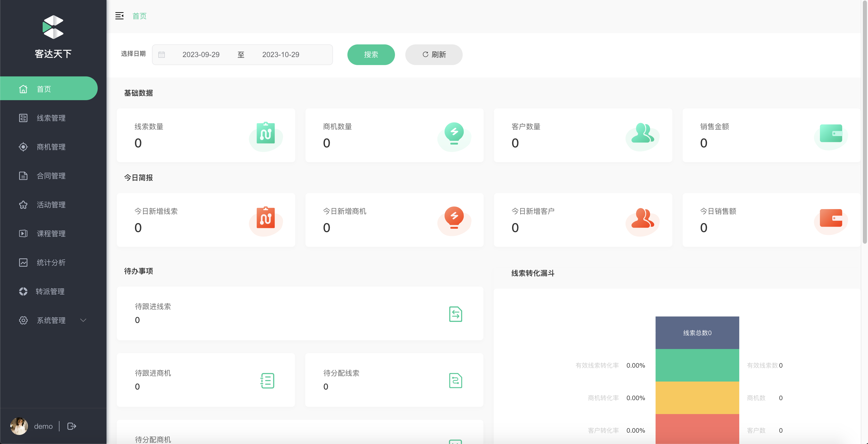
Task: Click the 统计分析 icon
Action: (23, 262)
